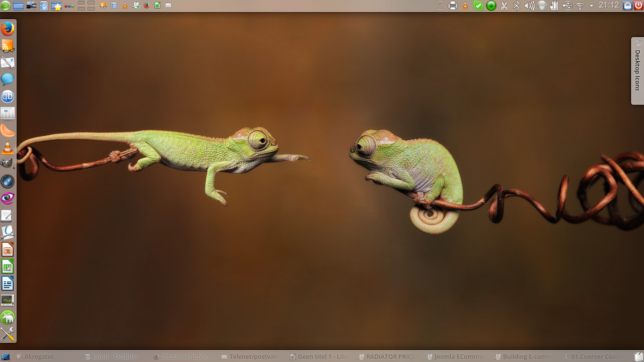Click the blue lock screen button
This screenshot has height=362, width=644.
tap(627, 6)
